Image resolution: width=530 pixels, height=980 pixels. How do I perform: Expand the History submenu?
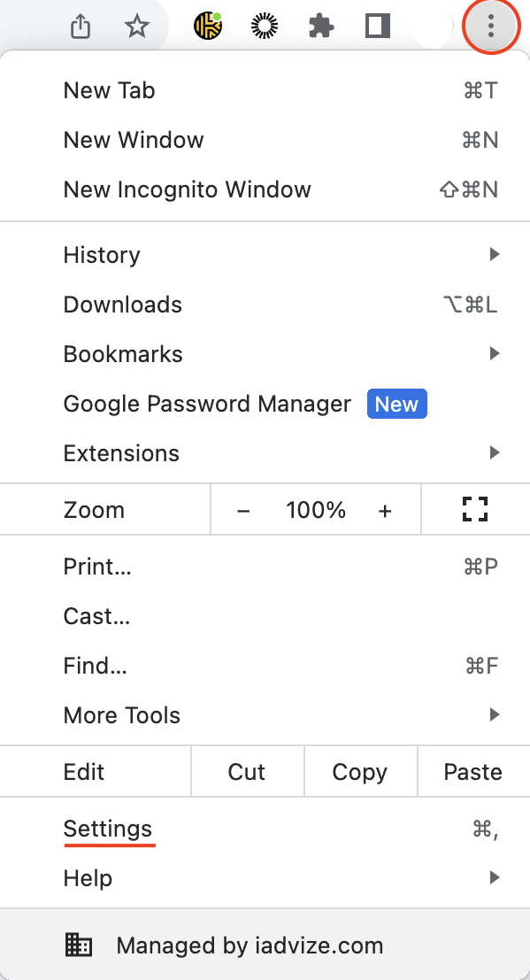click(x=494, y=254)
